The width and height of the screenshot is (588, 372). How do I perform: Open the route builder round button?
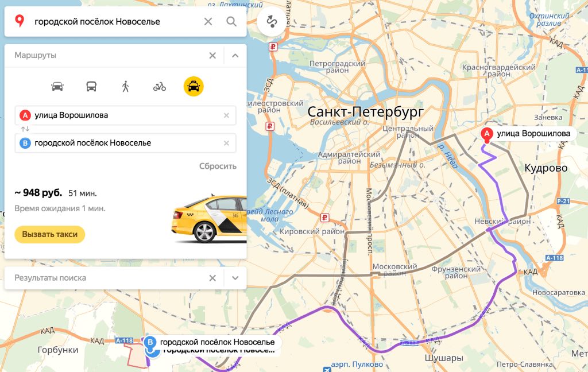pos(272,22)
